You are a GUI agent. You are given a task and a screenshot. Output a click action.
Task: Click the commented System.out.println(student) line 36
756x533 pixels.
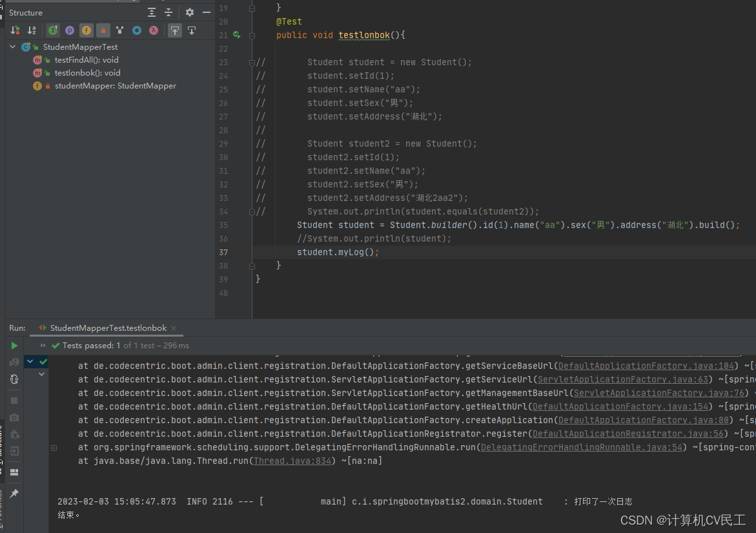(x=374, y=238)
